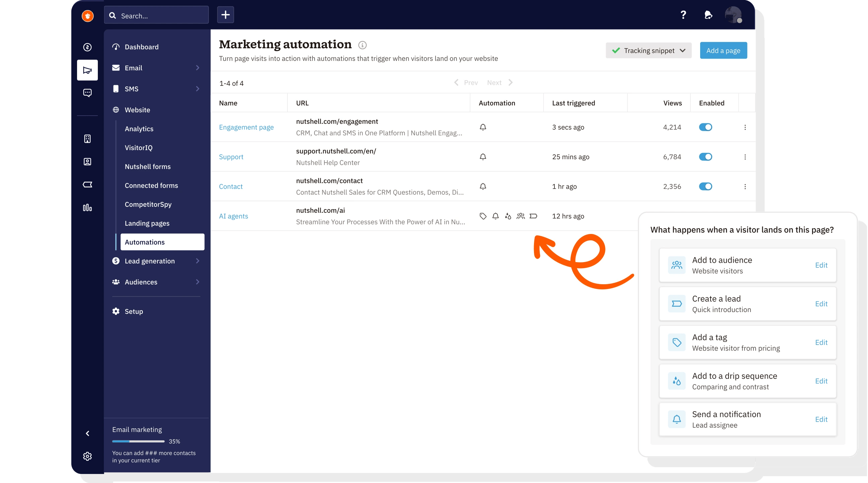The width and height of the screenshot is (868, 483).
Task: Click the help question mark icon
Action: click(683, 15)
